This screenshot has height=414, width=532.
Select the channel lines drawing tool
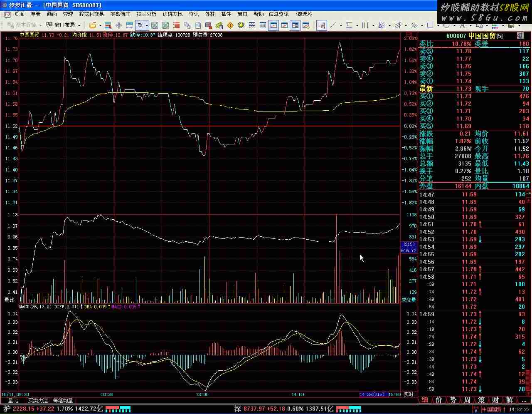pos(398,25)
